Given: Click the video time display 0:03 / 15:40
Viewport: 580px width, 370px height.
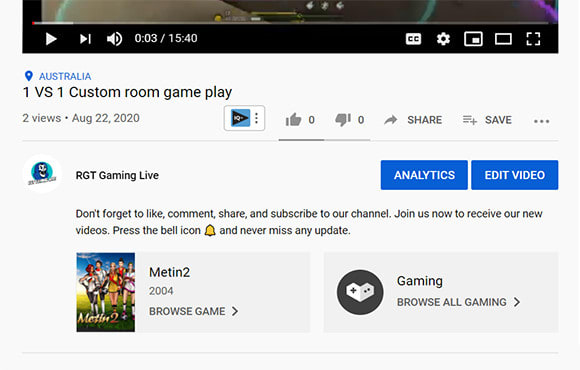Looking at the screenshot, I should coord(166,38).
